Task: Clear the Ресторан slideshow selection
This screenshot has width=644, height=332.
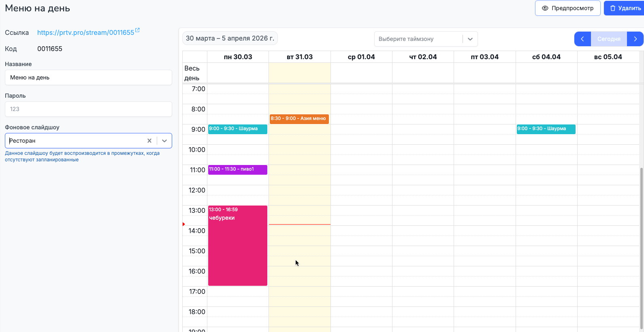Action: (149, 141)
